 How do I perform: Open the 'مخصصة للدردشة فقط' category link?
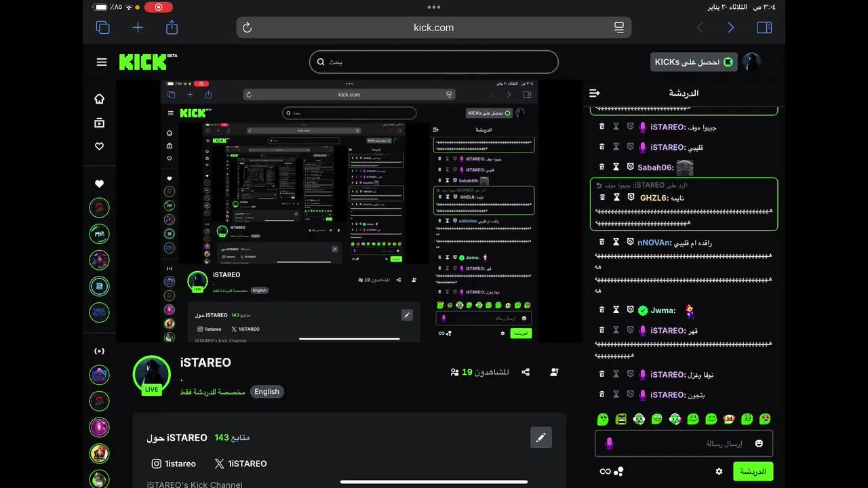[213, 392]
